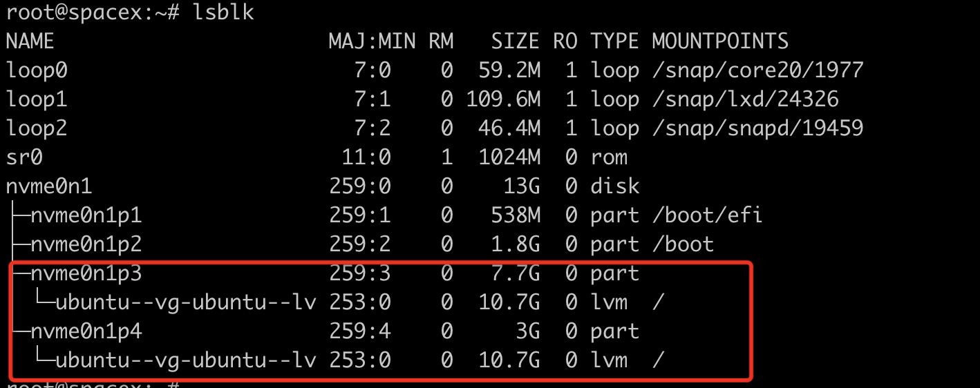This screenshot has height=388, width=980.
Task: Click the 13G disk size
Action: pyautogui.click(x=521, y=186)
